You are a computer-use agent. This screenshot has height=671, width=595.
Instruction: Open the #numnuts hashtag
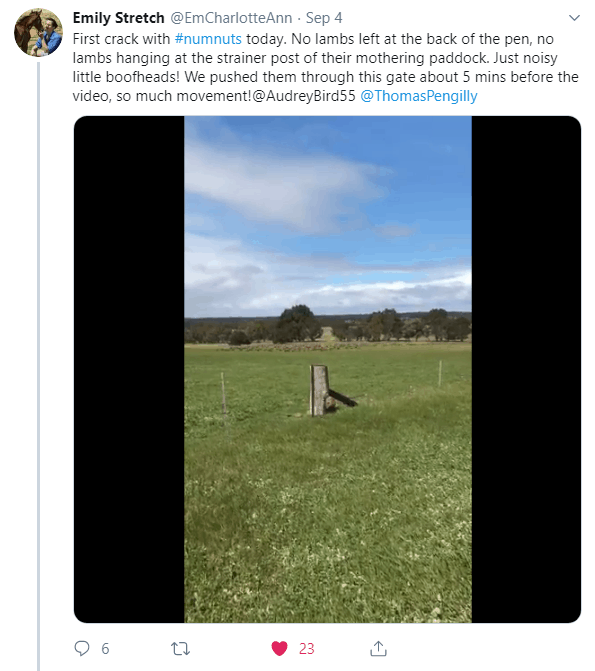tap(208, 39)
